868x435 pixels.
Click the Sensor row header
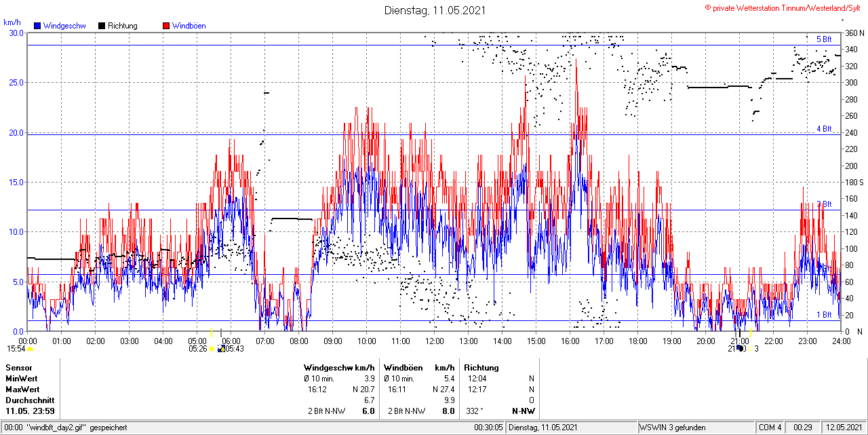click(19, 367)
